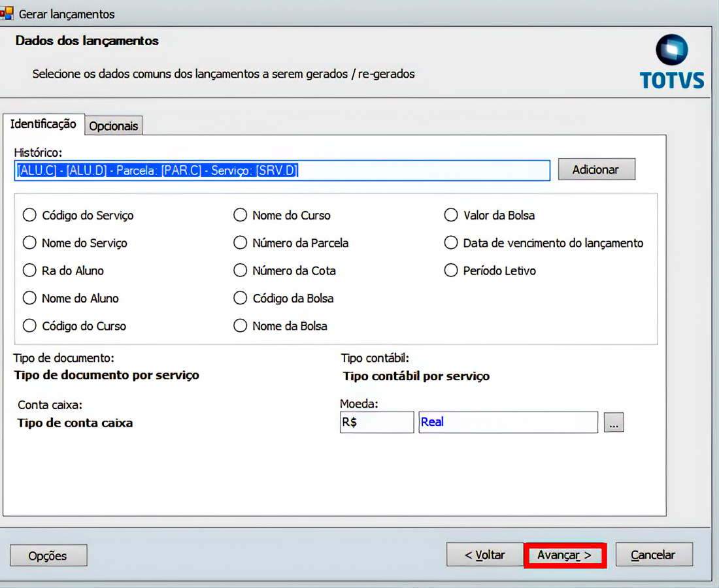Screen dimensions: 719x588
Task: Click Avançar to proceed
Action: pyautogui.click(x=565, y=555)
